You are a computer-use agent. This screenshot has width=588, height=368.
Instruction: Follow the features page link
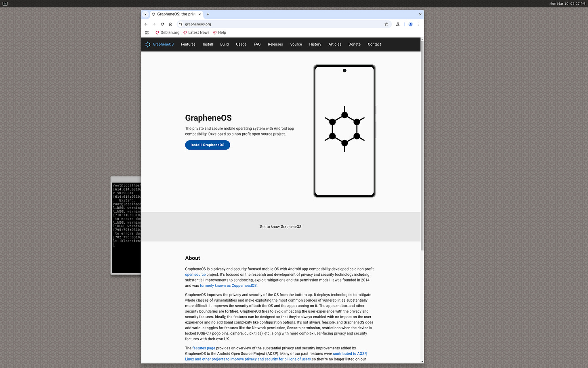(x=204, y=348)
